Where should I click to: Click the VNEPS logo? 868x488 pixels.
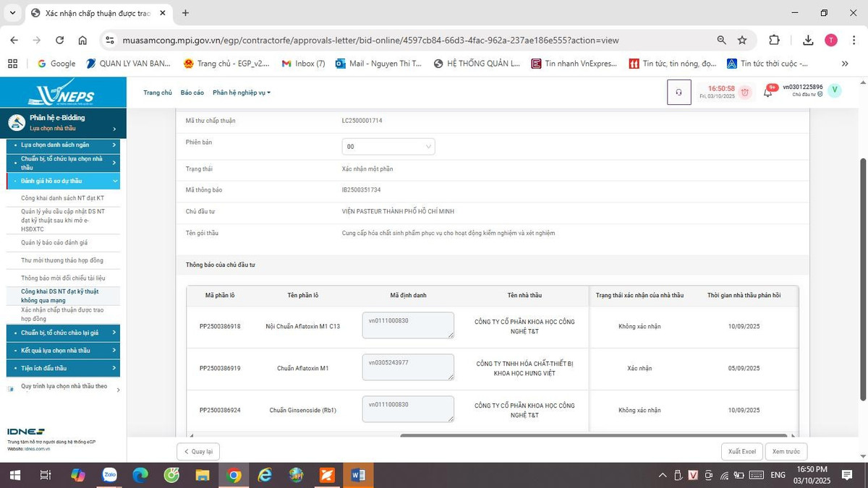pyautogui.click(x=62, y=93)
